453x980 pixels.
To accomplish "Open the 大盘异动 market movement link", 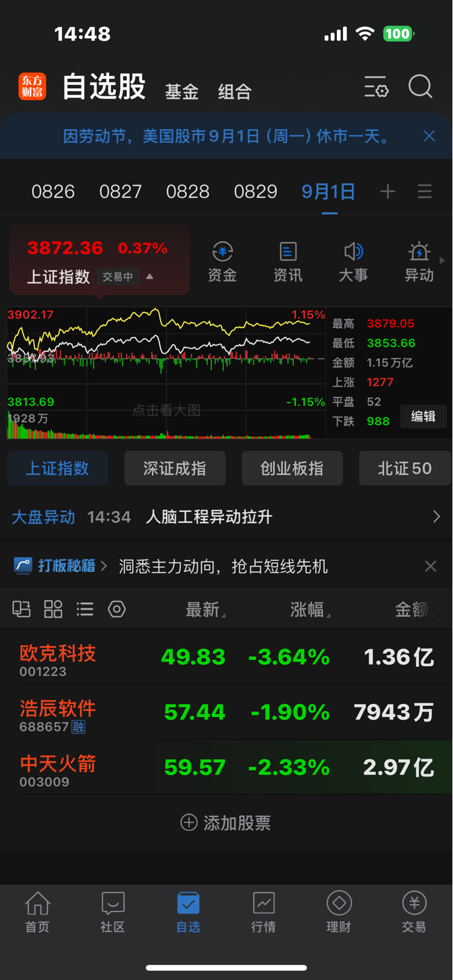I will [x=44, y=517].
